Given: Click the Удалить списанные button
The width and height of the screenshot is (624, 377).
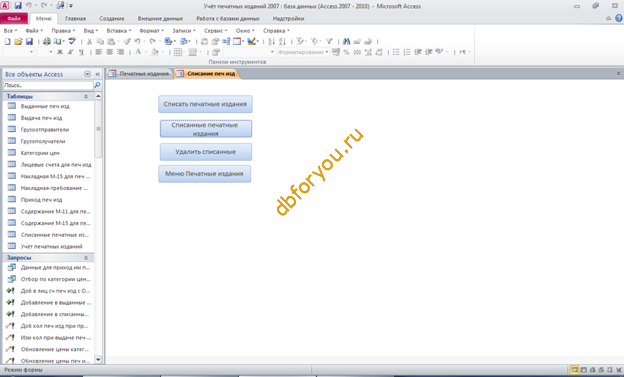Looking at the screenshot, I should pos(206,152).
